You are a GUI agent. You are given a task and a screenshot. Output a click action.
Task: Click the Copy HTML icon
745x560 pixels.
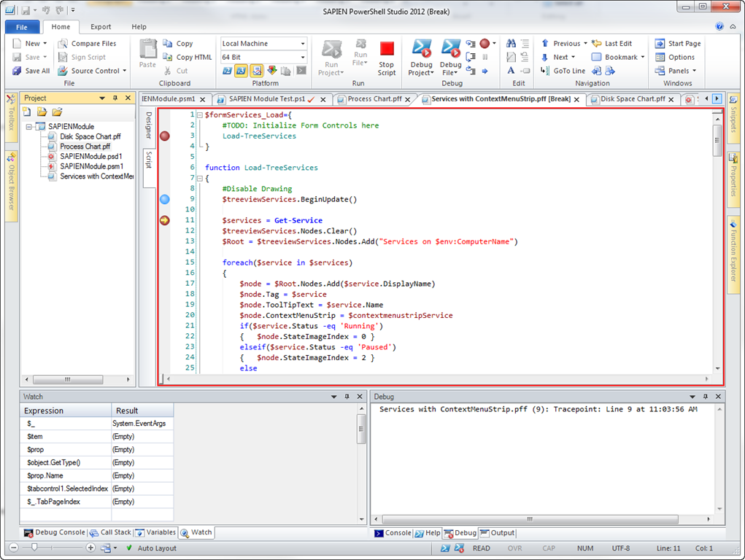click(x=167, y=57)
